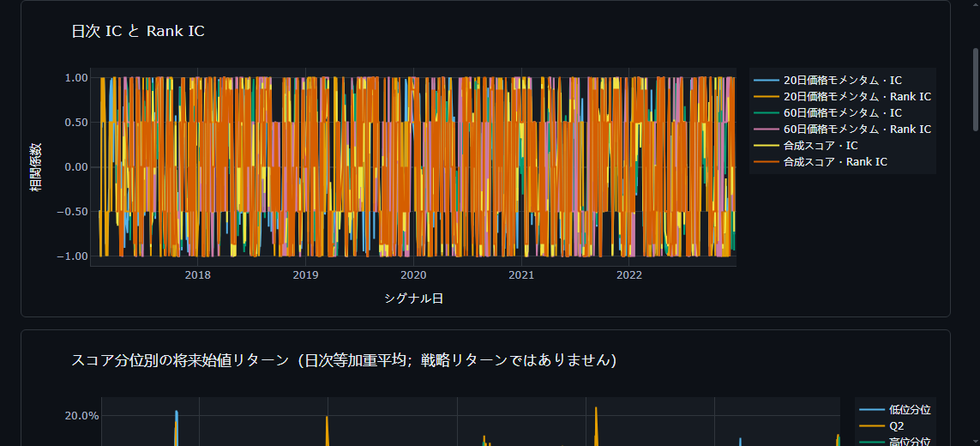Click the −1.00 y-axis tick label
980x446 pixels.
coord(71,256)
